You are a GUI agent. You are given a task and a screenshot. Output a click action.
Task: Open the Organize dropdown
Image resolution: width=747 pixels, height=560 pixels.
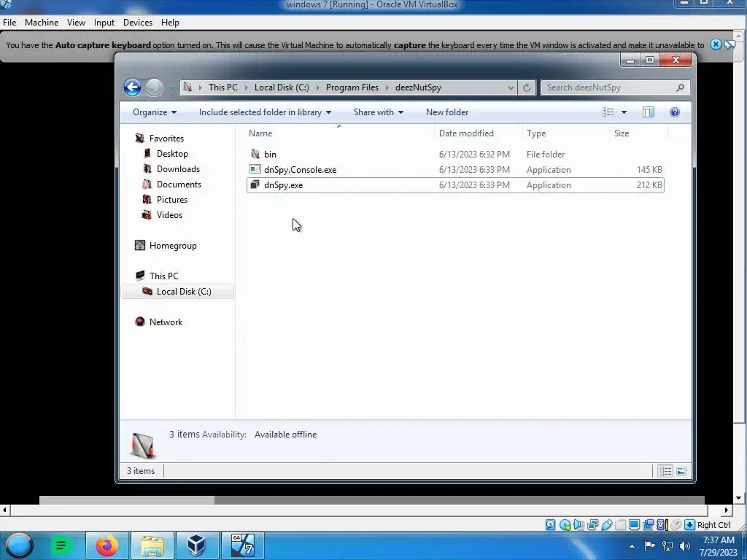(155, 112)
